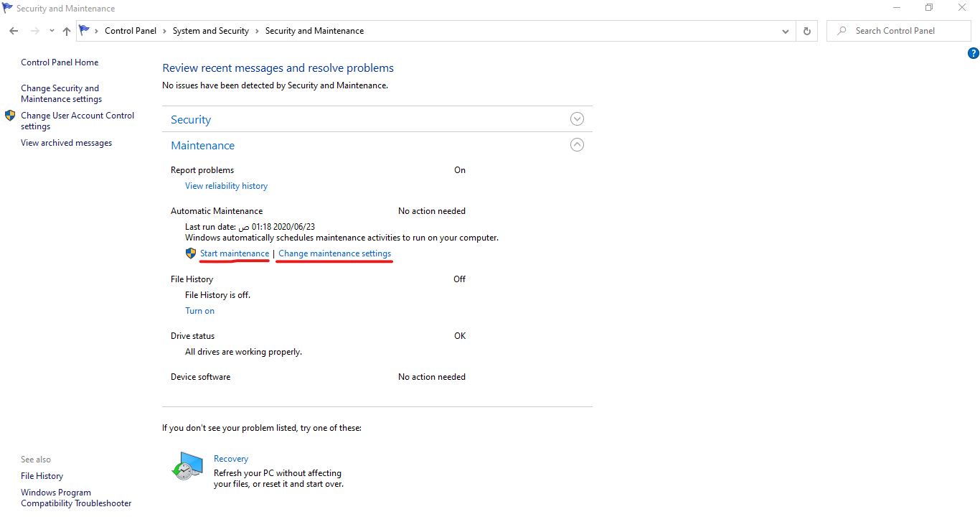Select System and Security breadcrumb
Image resolution: width=980 pixels, height=522 pixels.
click(x=211, y=31)
